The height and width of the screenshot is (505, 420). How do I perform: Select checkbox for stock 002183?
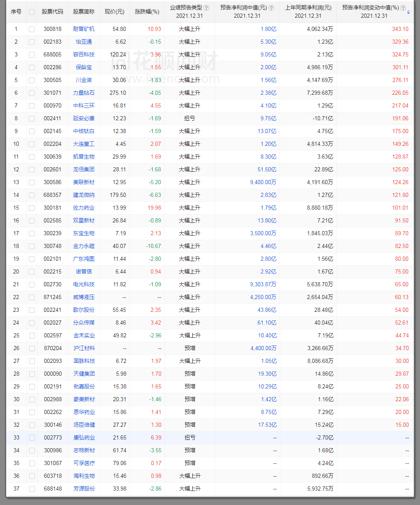(x=32, y=42)
